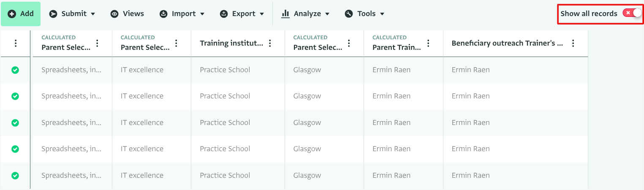The height and width of the screenshot is (190, 644).
Task: Open options for the Beneficiary outreach Trainer's column
Action: (573, 43)
